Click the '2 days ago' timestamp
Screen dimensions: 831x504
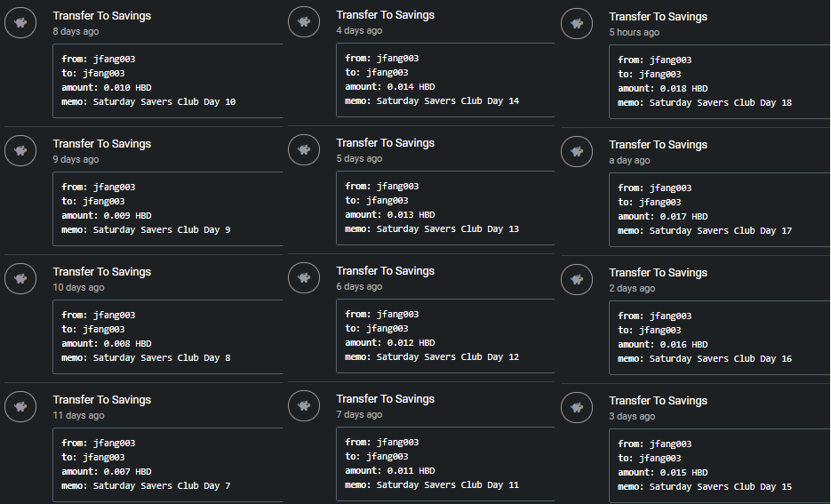tap(632, 288)
